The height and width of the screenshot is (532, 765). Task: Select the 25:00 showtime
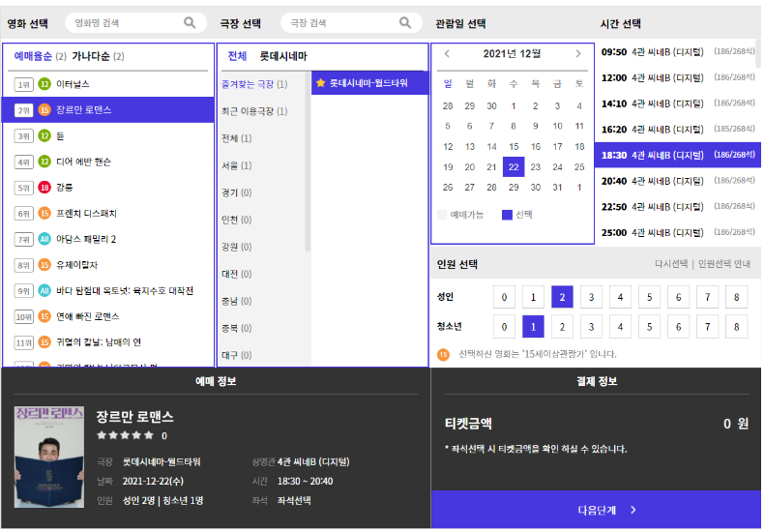coord(678,233)
